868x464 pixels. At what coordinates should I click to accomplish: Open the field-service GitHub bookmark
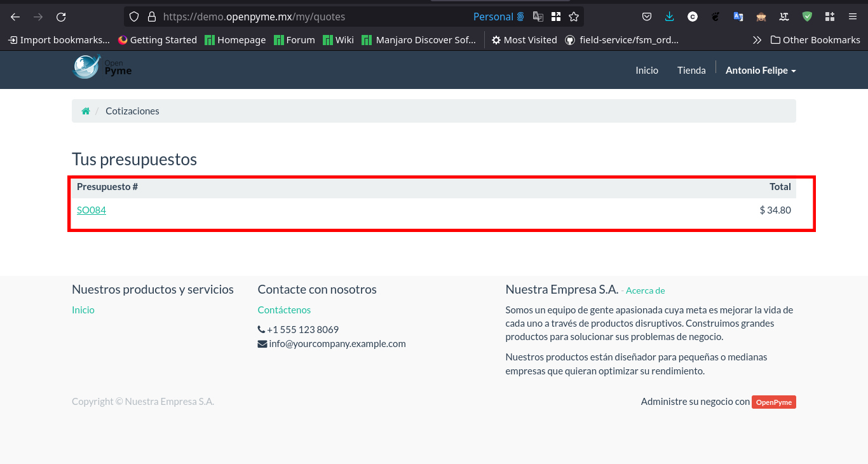(x=622, y=40)
